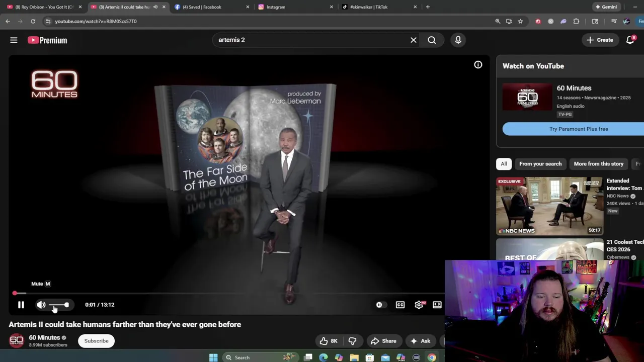Image resolution: width=644 pixels, height=362 pixels.
Task: Seek along the red video progress bar
Action: [x=229, y=293]
